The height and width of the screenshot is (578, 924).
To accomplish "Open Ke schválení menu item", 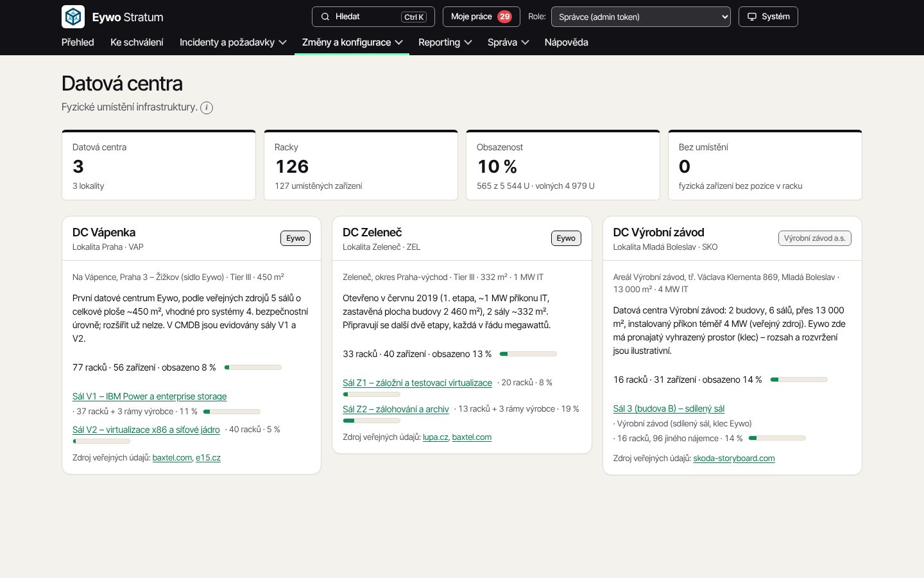I will pyautogui.click(x=137, y=42).
